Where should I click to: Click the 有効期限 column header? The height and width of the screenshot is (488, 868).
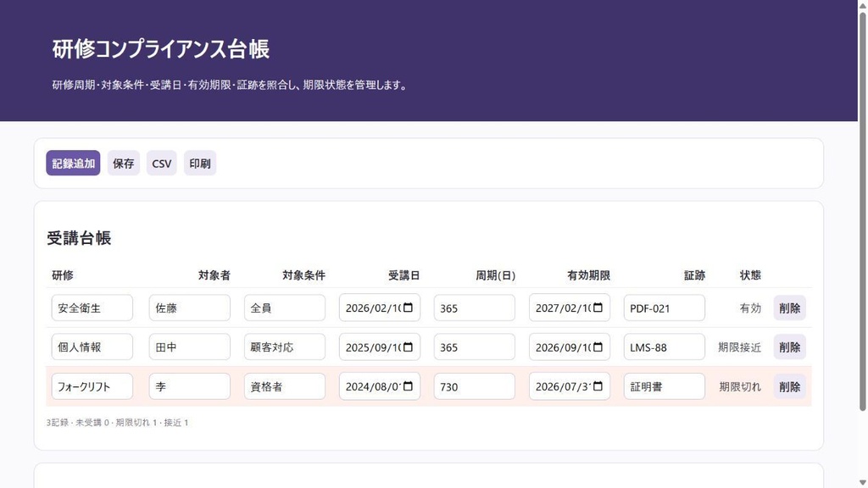(588, 275)
